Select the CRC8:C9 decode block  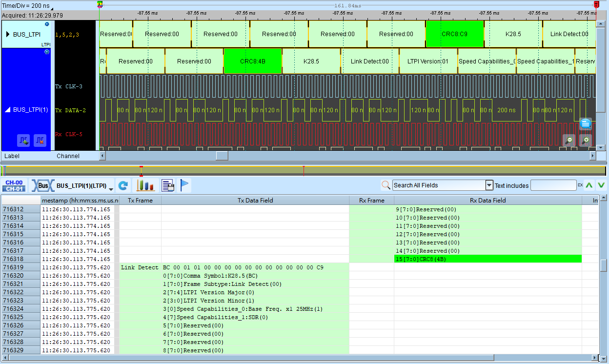(454, 34)
